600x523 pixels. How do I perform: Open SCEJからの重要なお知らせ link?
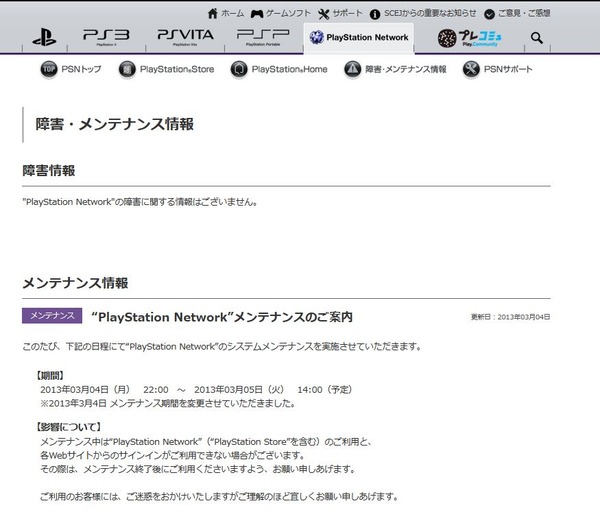430,13
